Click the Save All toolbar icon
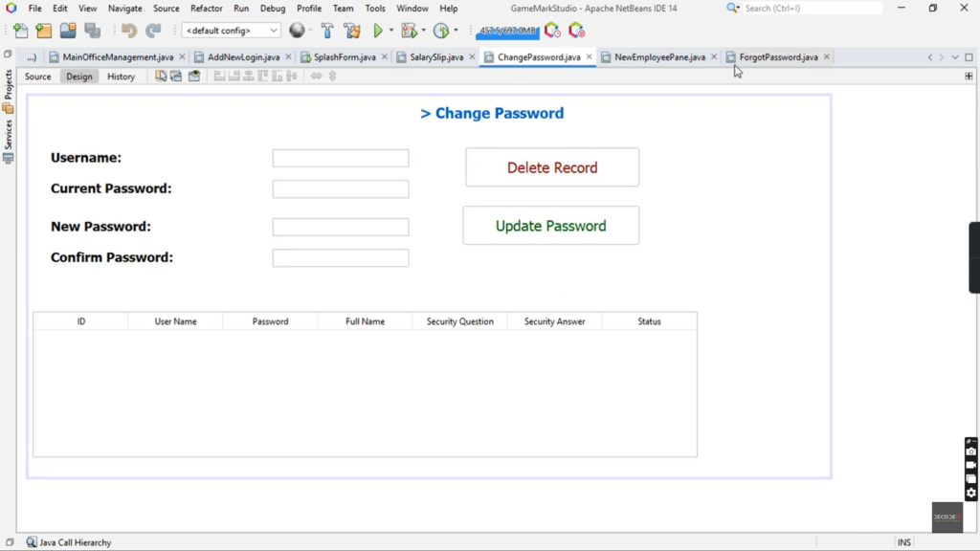Image resolution: width=980 pixels, height=551 pixels. click(x=93, y=31)
